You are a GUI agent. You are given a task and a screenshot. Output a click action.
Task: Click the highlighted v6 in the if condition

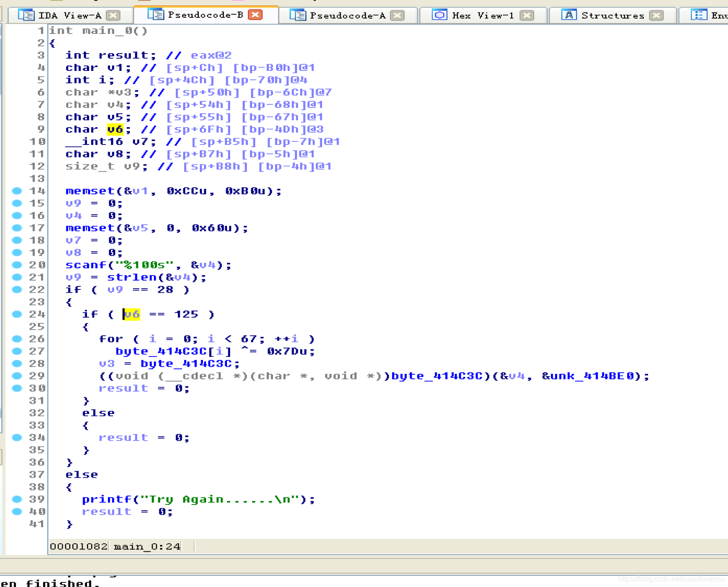[x=132, y=314]
